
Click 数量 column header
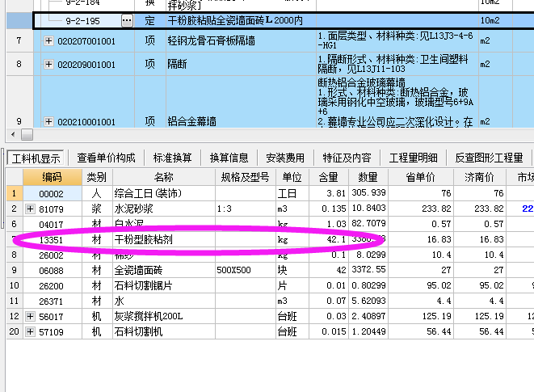click(368, 177)
